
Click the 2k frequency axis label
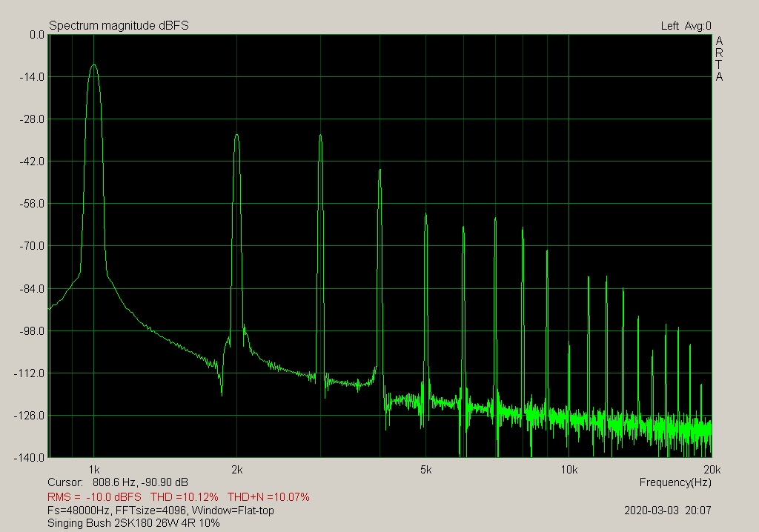[236, 470]
